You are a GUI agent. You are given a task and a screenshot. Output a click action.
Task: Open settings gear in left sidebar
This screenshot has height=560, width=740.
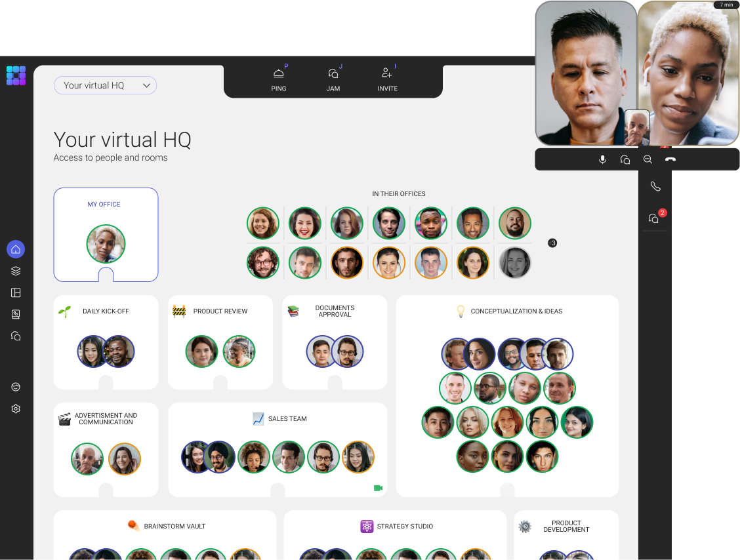tap(16, 409)
